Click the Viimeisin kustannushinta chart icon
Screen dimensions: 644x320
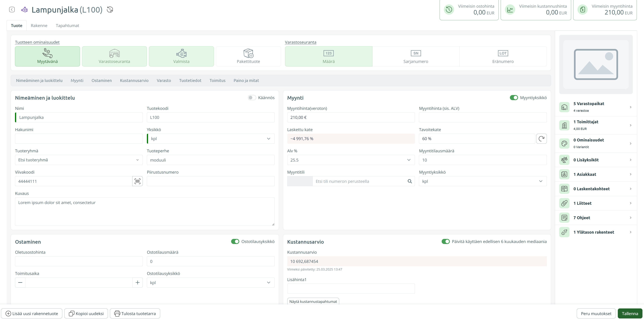[x=510, y=10]
